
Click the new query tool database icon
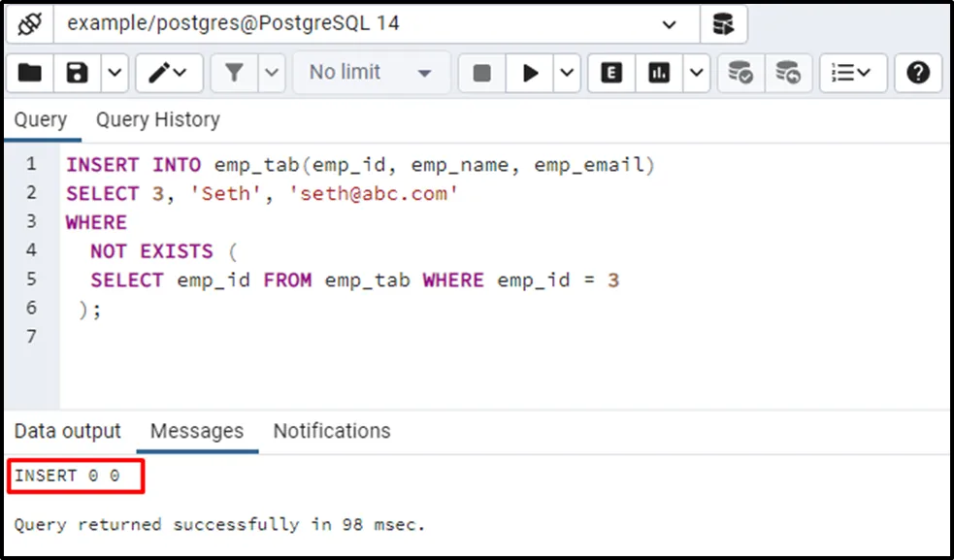(x=723, y=23)
